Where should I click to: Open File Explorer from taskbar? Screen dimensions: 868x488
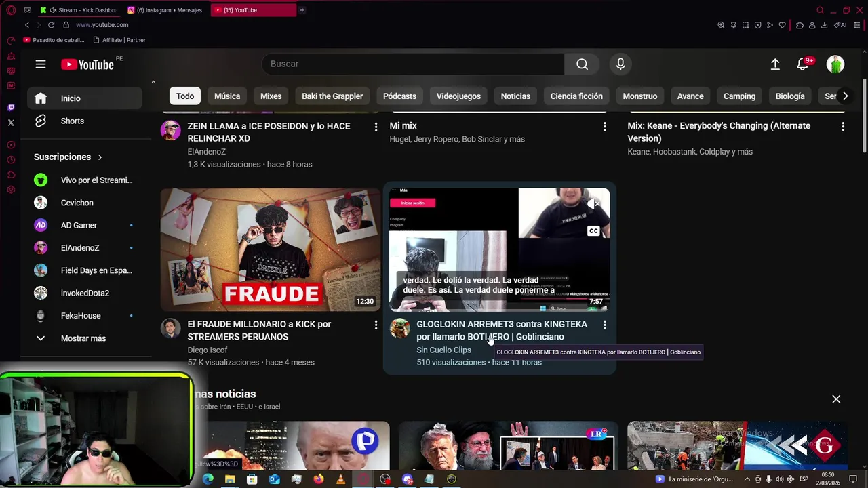click(x=230, y=479)
